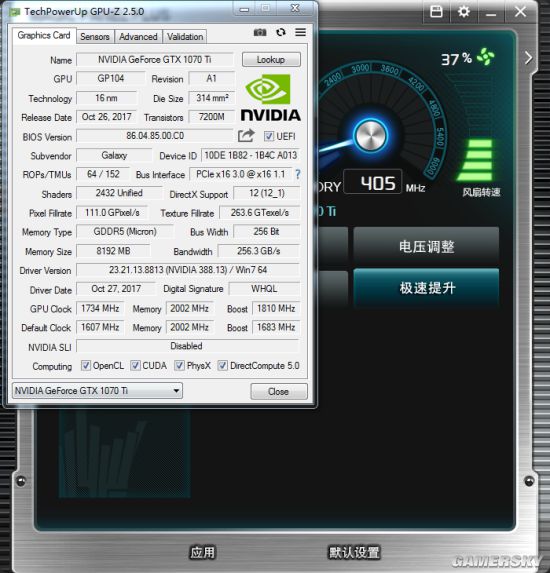The height and width of the screenshot is (573, 550).
Task: Click the memory clock dial knob
Action: tap(370, 135)
